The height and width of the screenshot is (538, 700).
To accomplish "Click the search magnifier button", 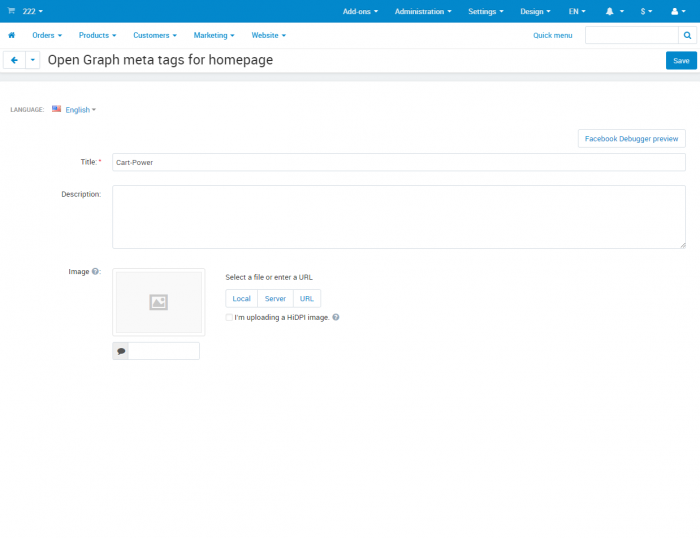I will tap(688, 35).
